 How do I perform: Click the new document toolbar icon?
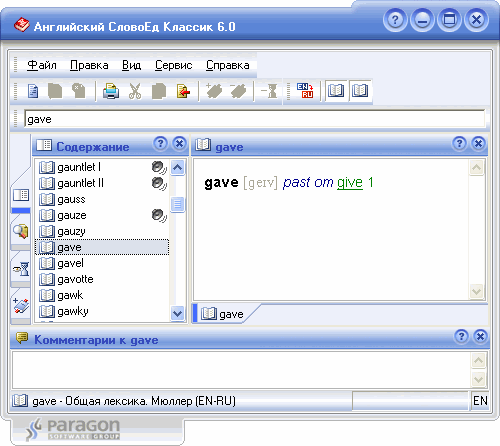(x=33, y=91)
